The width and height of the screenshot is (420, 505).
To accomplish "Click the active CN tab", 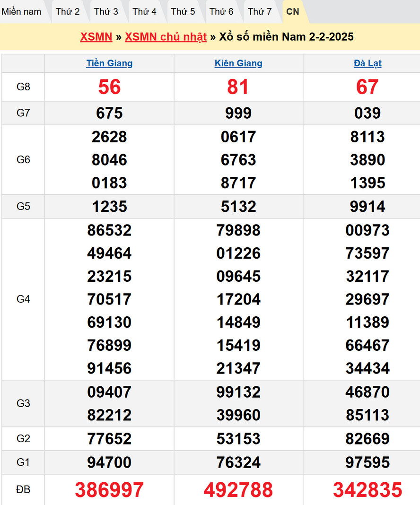I will [x=293, y=12].
